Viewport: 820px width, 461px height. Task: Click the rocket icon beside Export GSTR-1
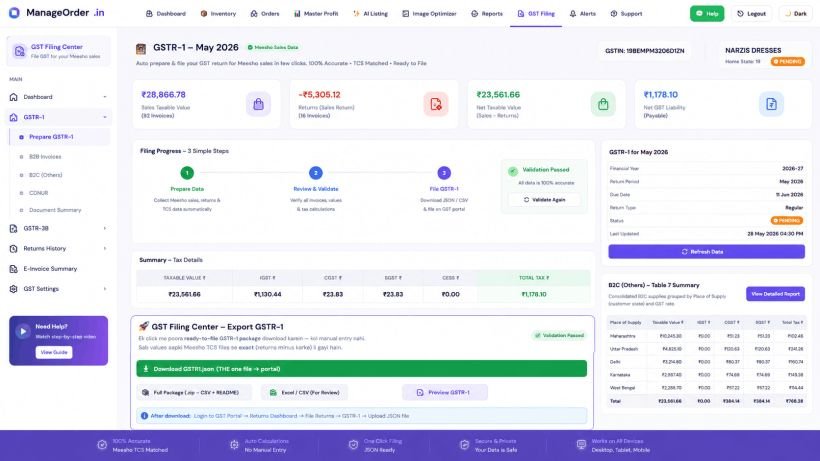point(143,327)
